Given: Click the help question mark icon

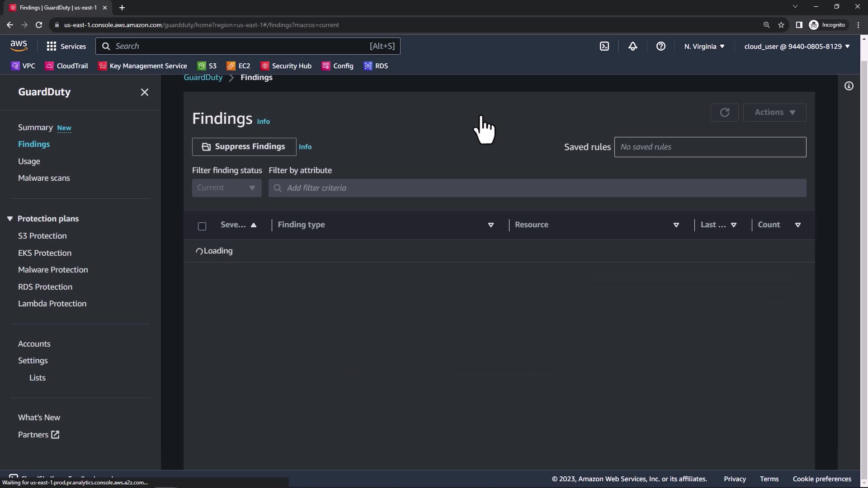Looking at the screenshot, I should (x=660, y=46).
